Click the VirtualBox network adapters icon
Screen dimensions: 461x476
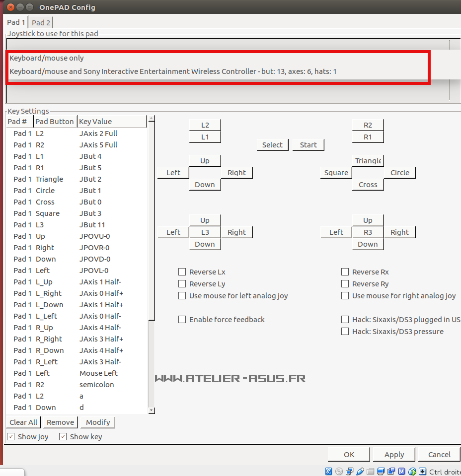coord(349,471)
